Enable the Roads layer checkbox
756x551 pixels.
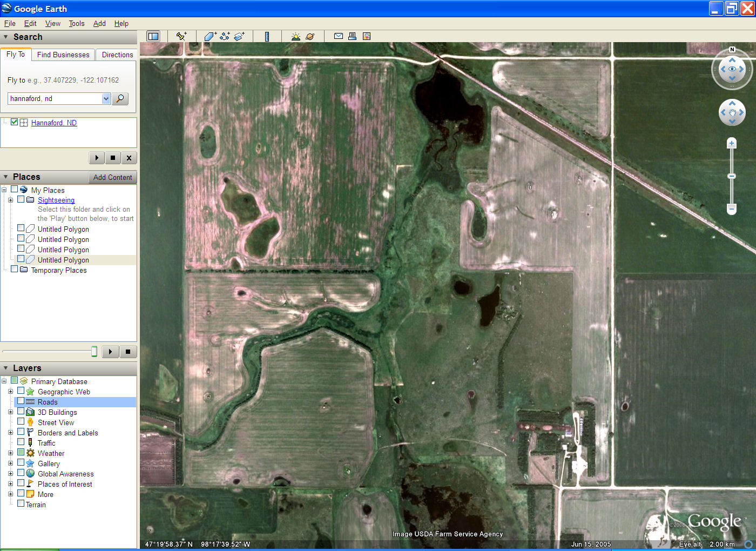click(21, 401)
